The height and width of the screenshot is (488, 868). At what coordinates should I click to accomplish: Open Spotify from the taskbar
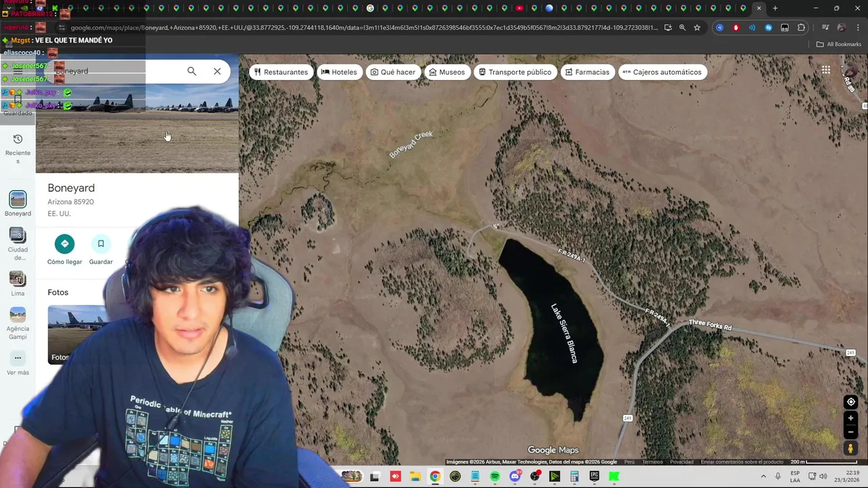(x=495, y=476)
